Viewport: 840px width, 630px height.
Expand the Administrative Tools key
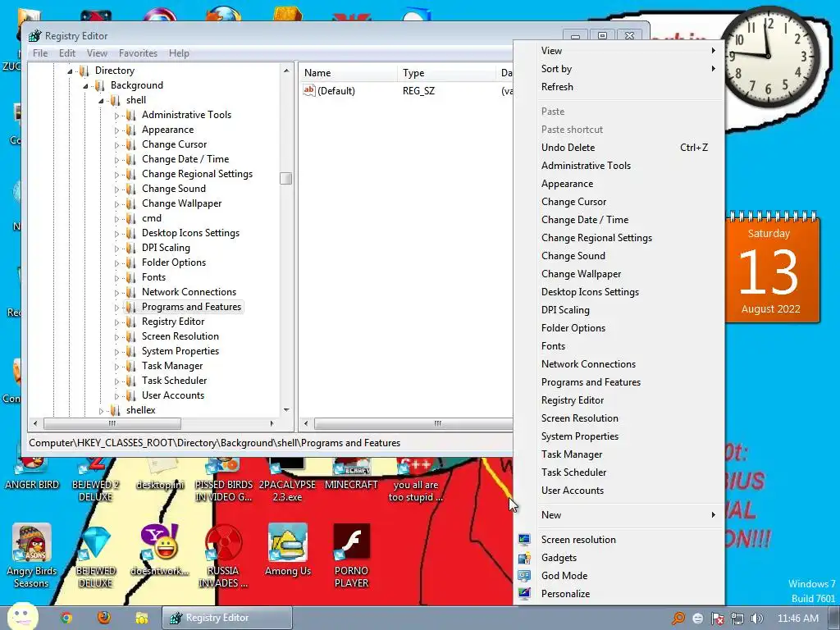(x=116, y=115)
